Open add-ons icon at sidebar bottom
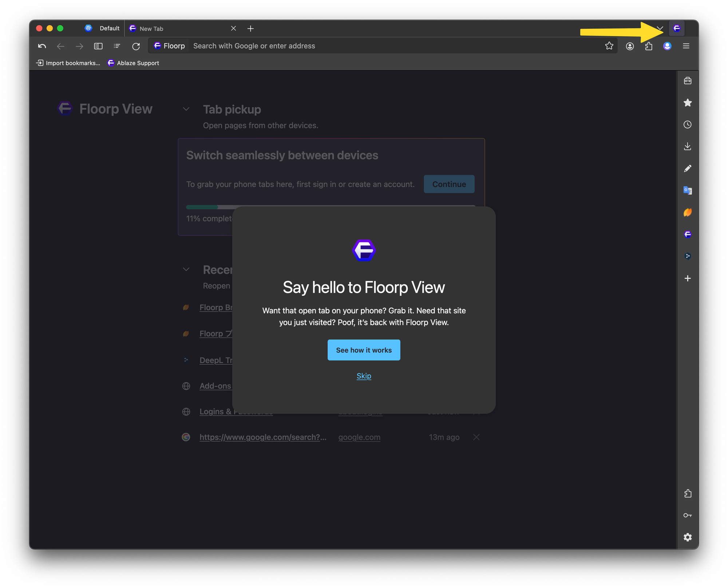The image size is (728, 588). [688, 494]
